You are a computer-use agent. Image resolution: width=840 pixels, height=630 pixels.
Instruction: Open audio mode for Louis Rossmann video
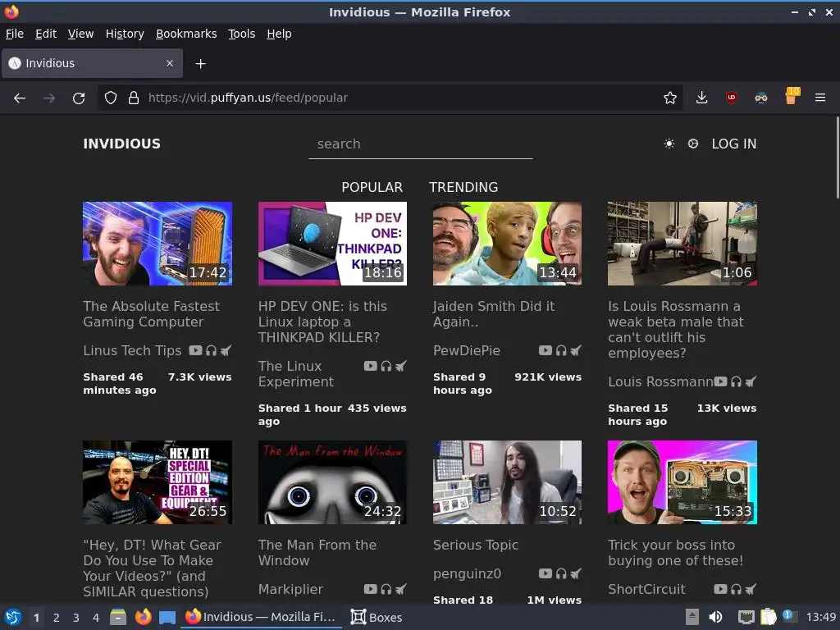pyautogui.click(x=736, y=381)
